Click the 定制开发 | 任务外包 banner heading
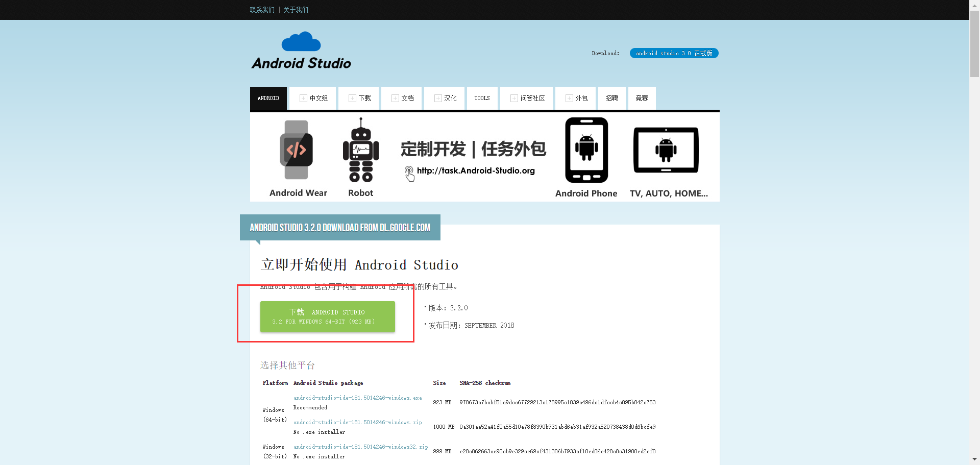 coord(473,149)
